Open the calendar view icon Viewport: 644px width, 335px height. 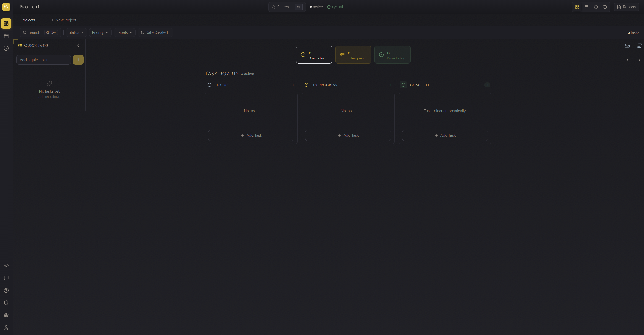click(x=587, y=7)
